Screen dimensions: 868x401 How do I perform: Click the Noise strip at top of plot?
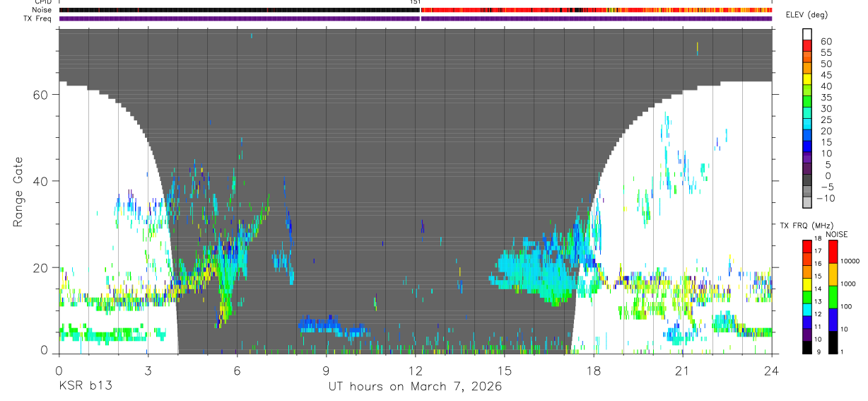coord(416,10)
